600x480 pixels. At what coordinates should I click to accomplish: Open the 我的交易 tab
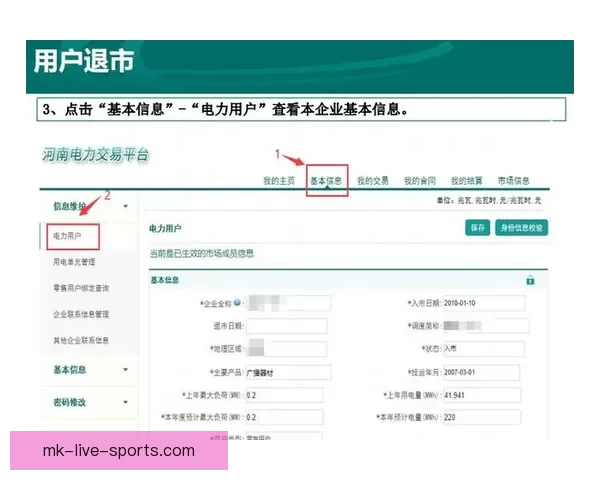[373, 181]
